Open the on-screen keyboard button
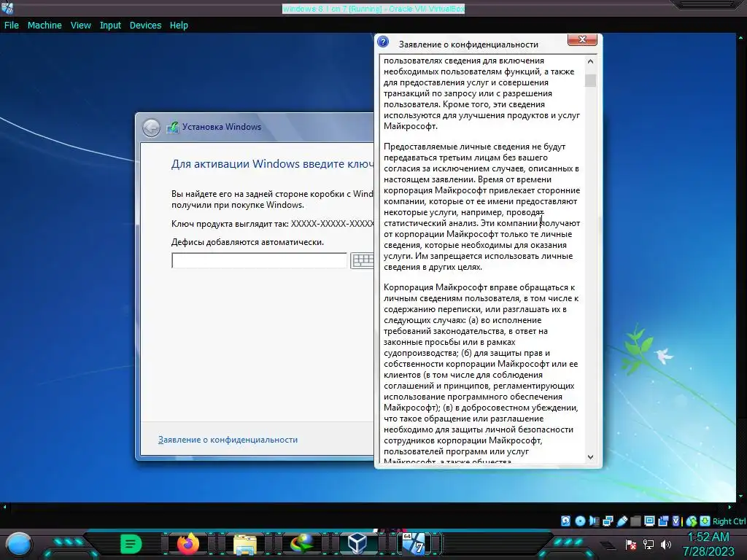 [x=362, y=260]
